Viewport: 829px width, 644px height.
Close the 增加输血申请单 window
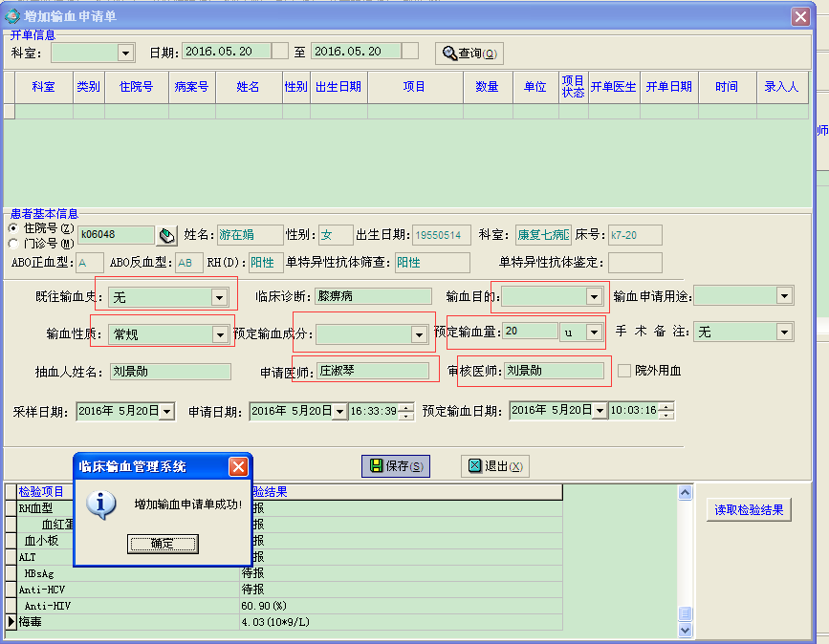point(800,16)
